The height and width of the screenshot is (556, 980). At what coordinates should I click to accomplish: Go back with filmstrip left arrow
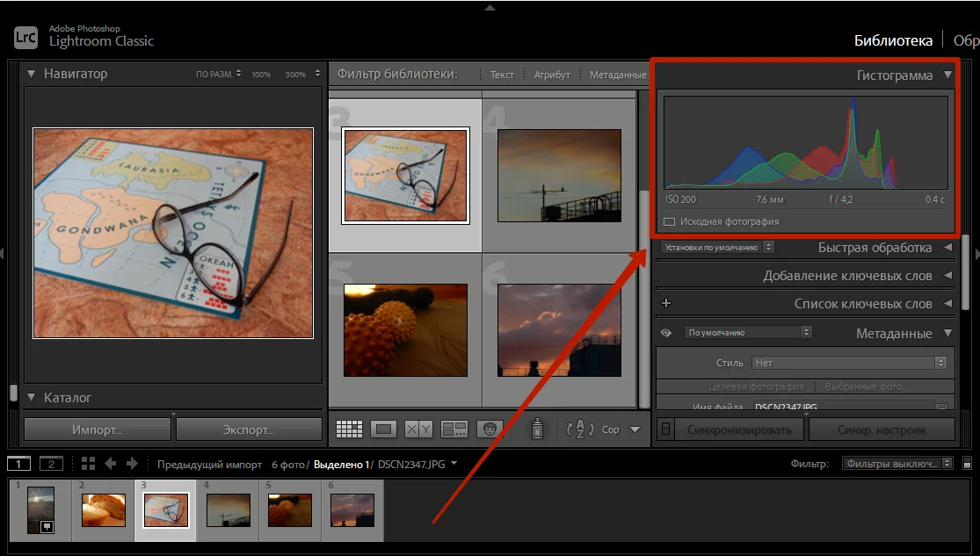[x=111, y=464]
